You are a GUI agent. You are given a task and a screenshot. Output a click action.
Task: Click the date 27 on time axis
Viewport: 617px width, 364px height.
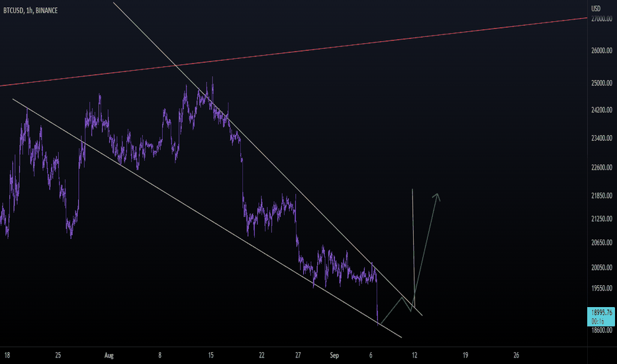[x=298, y=355]
